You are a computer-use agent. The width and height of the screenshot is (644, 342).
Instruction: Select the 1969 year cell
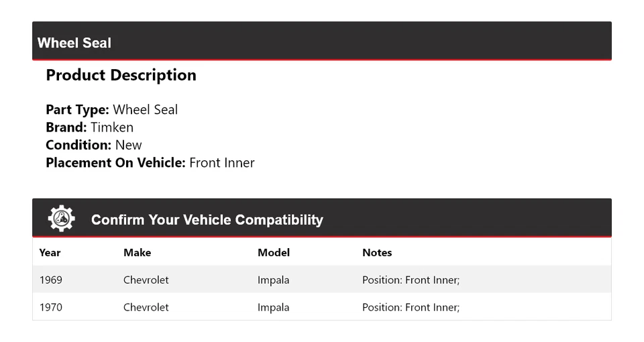50,280
